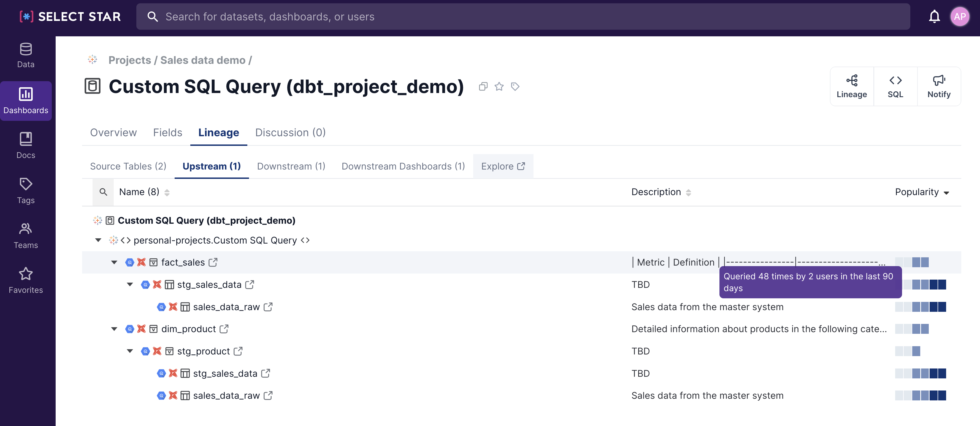Screen dimensions: 980x426
Task: Click BigQuery icon on fact_sales row
Action: click(130, 262)
